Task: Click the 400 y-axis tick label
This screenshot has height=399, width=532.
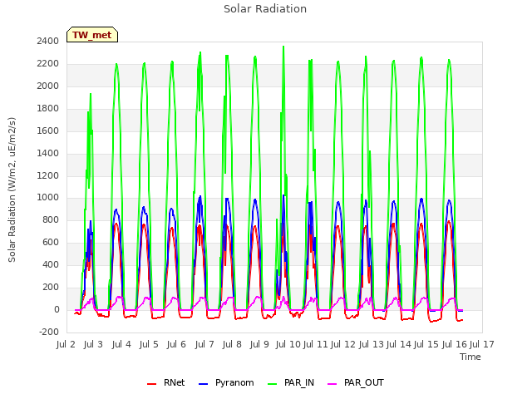Action: [x=51, y=264]
